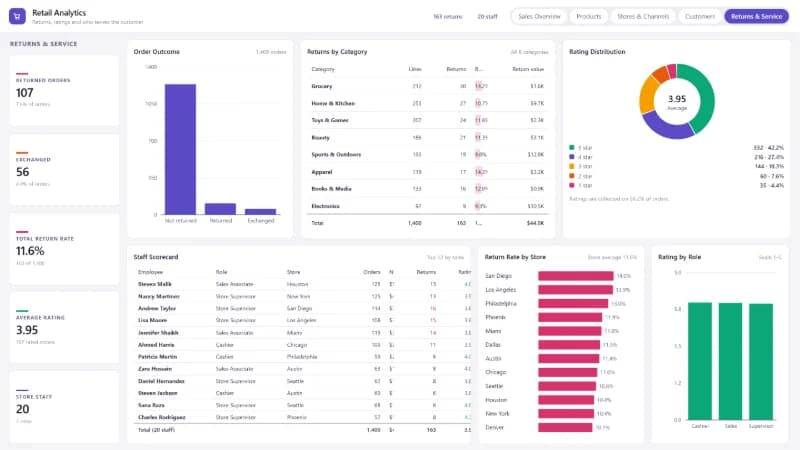
Task: Select employee Patricia Martin row
Action: pyautogui.click(x=303, y=357)
